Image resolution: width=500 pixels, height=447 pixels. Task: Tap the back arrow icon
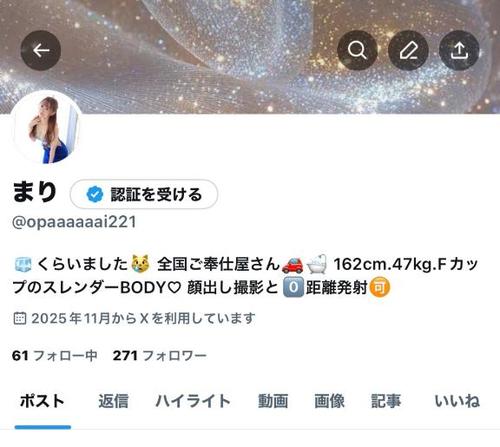pos(41,50)
